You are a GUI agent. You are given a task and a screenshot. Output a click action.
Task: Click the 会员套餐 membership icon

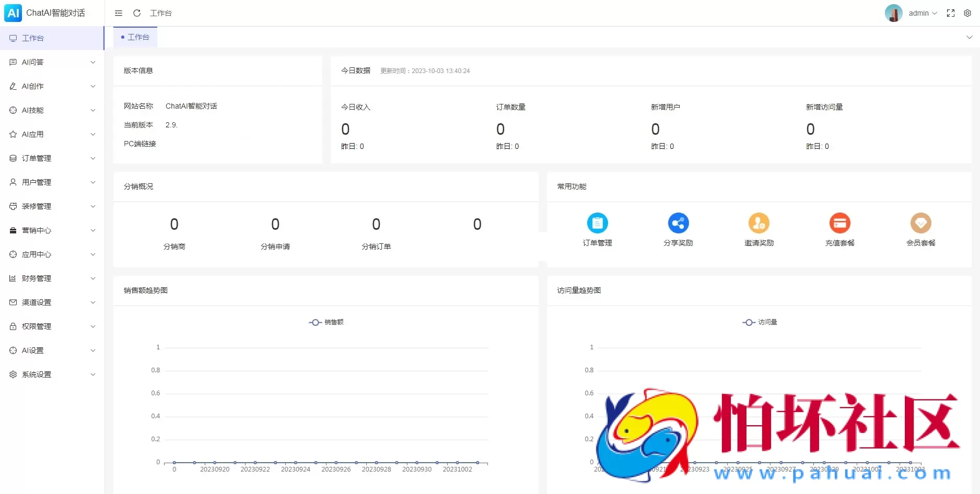click(921, 224)
